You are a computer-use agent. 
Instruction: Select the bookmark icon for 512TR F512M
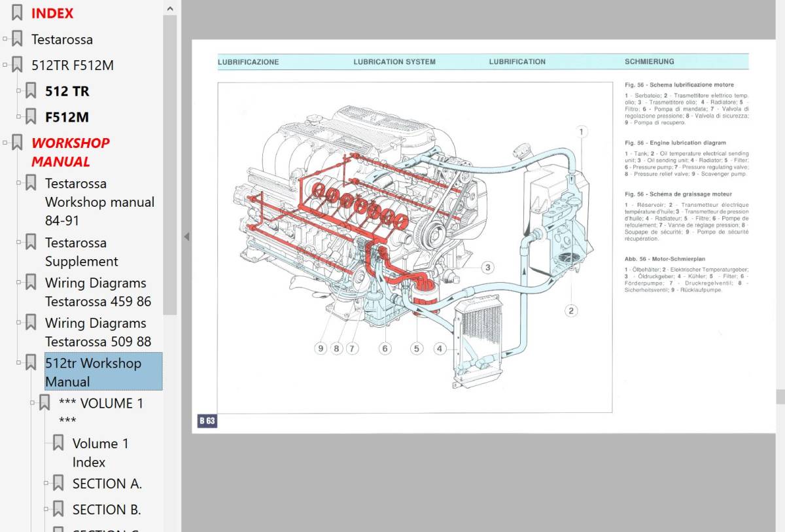point(17,65)
